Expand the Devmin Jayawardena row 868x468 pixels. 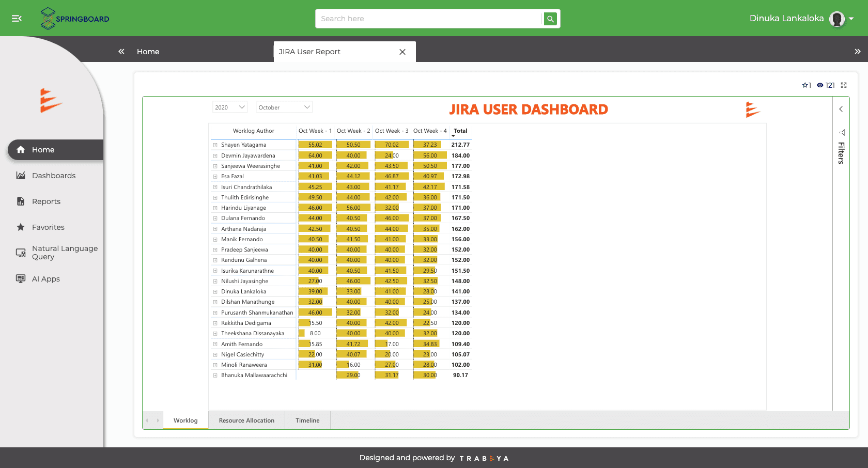pyautogui.click(x=215, y=155)
